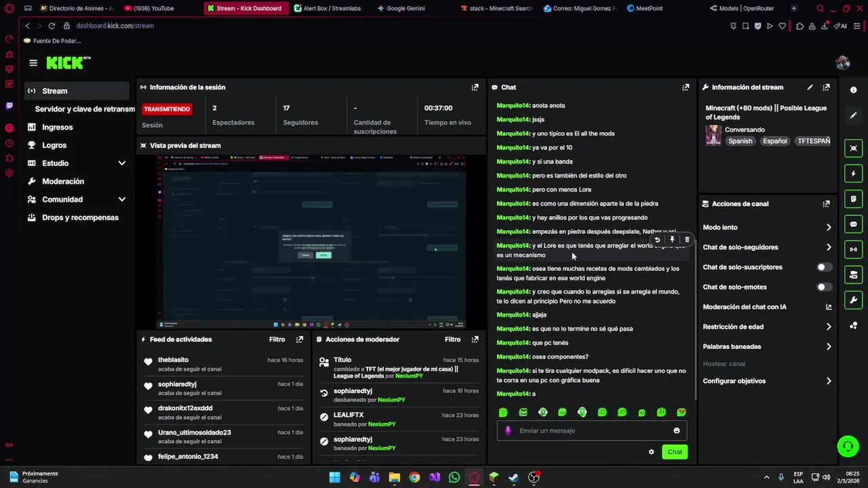Toggle the stream preview widget icon
The height and width of the screenshot is (488, 868).
pos(853,148)
